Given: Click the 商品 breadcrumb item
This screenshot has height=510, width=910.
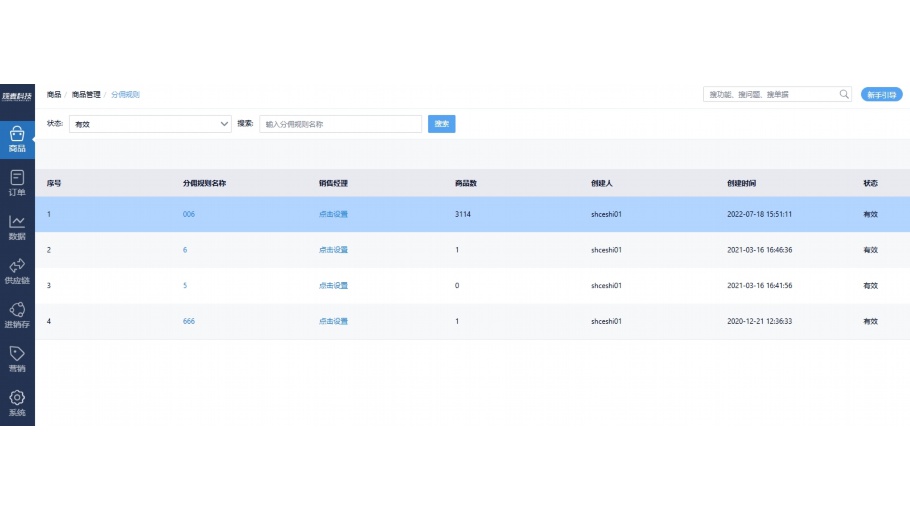Looking at the screenshot, I should click(54, 94).
